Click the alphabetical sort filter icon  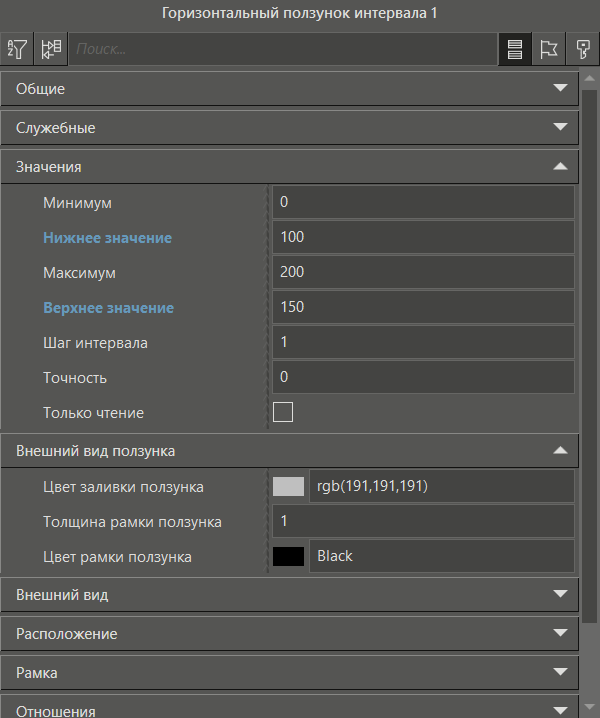tap(18, 48)
